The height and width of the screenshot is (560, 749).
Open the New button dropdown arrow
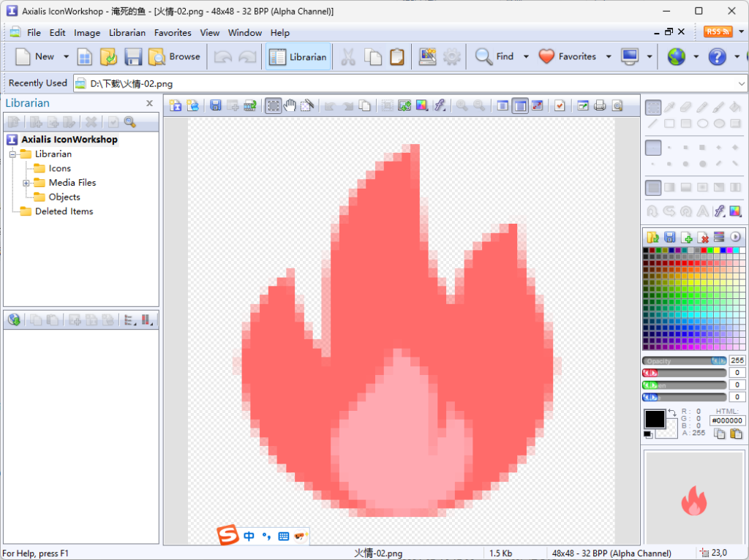(x=67, y=57)
